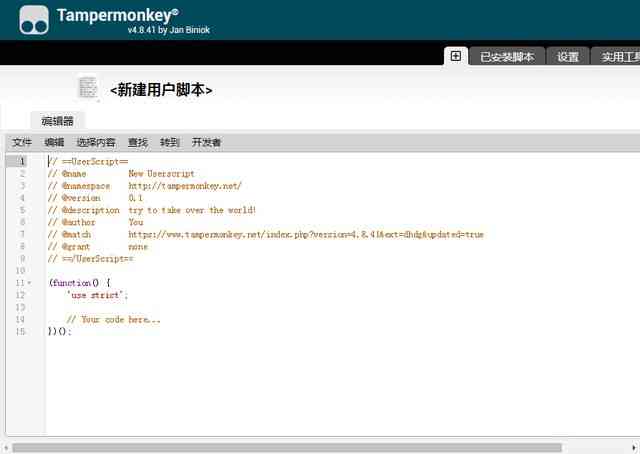The height and width of the screenshot is (454, 640).
Task: Click the 'v4.8.41 by Jan Biniok' text
Action: (169, 30)
